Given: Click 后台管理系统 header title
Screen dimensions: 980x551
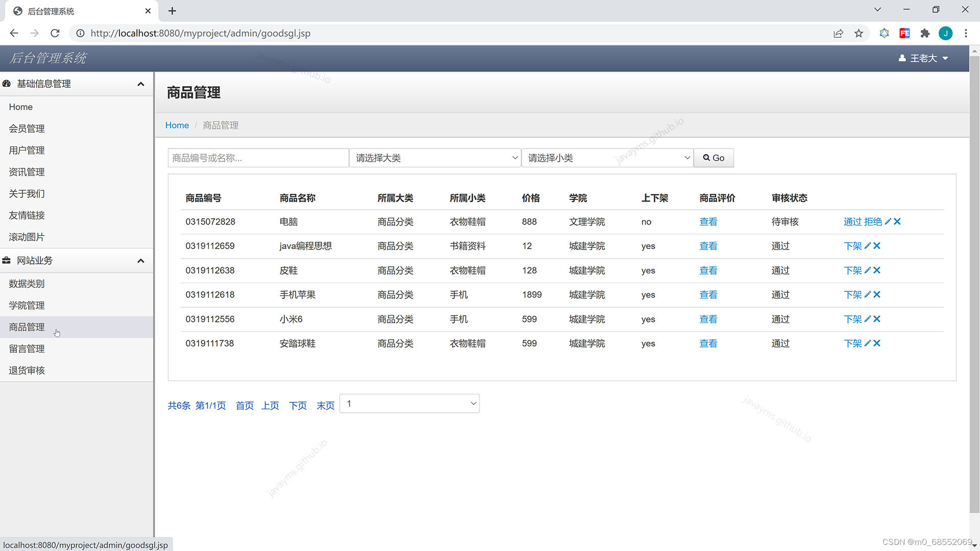Looking at the screenshot, I should [x=48, y=58].
